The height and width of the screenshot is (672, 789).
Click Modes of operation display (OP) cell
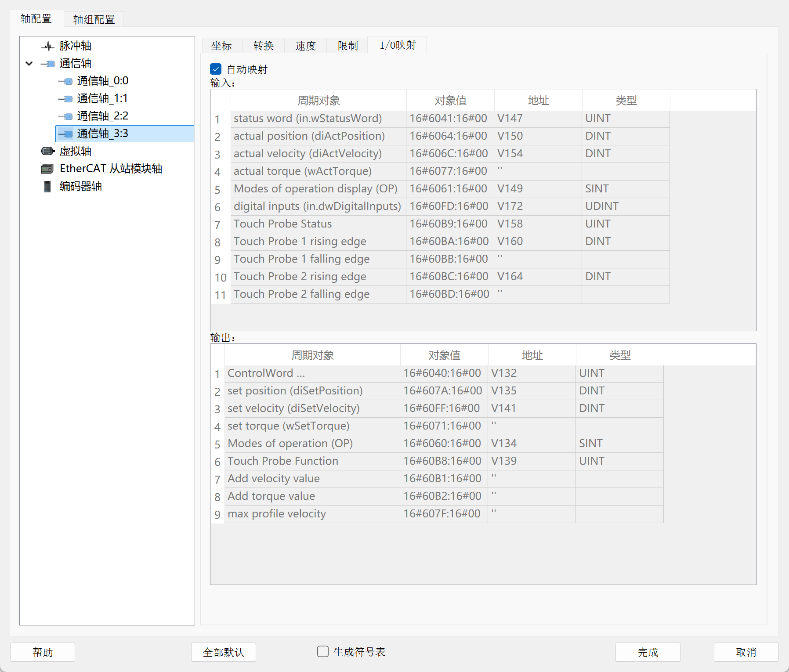[x=318, y=189]
